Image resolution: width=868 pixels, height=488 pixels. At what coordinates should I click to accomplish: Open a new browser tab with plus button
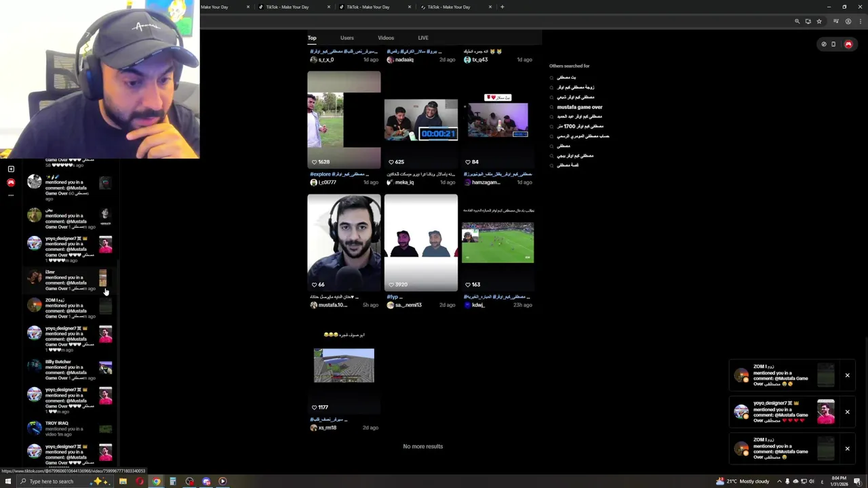pyautogui.click(x=502, y=7)
